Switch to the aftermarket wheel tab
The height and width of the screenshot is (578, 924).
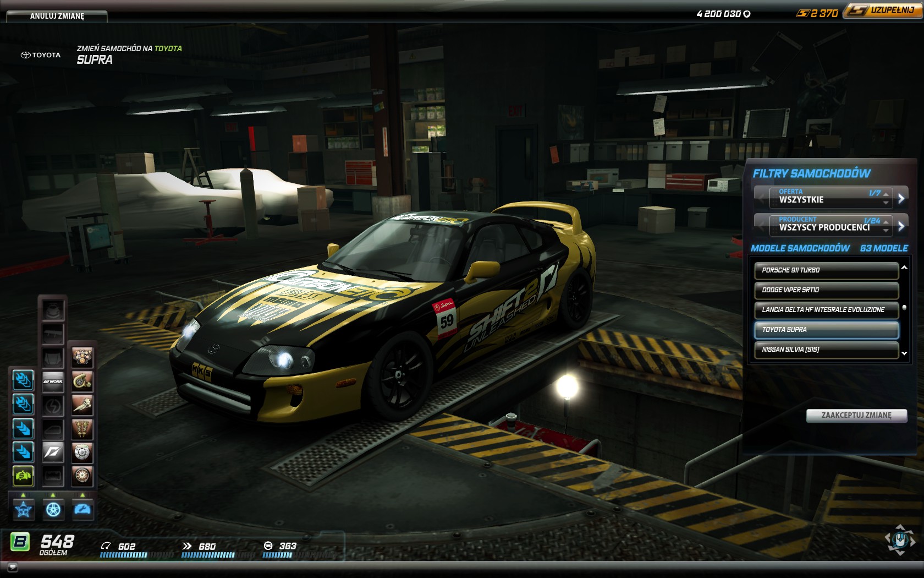pyautogui.click(x=53, y=510)
